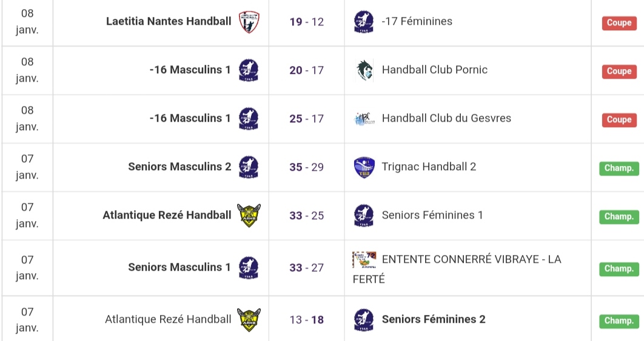Click the Champ. badge on Trignac match
The width and height of the screenshot is (644, 341).
619,168
